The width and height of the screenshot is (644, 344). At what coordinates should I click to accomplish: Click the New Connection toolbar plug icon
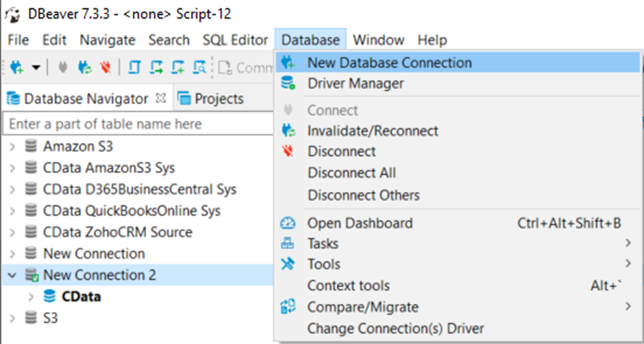pos(16,68)
